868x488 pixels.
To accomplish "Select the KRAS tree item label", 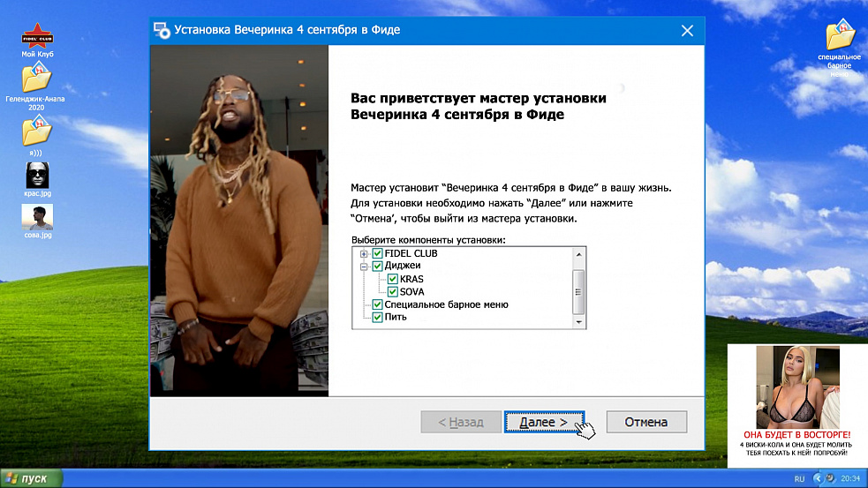I will [411, 279].
